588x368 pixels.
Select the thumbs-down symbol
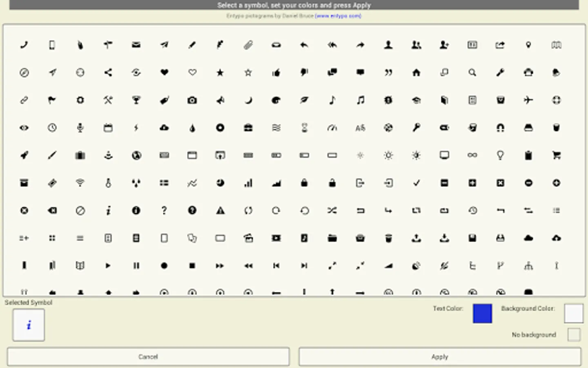coord(304,73)
